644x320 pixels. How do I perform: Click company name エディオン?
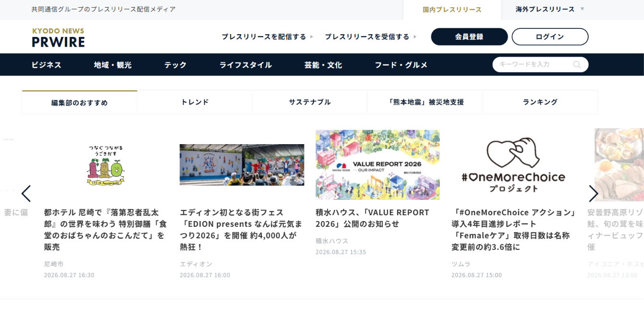[196, 264]
